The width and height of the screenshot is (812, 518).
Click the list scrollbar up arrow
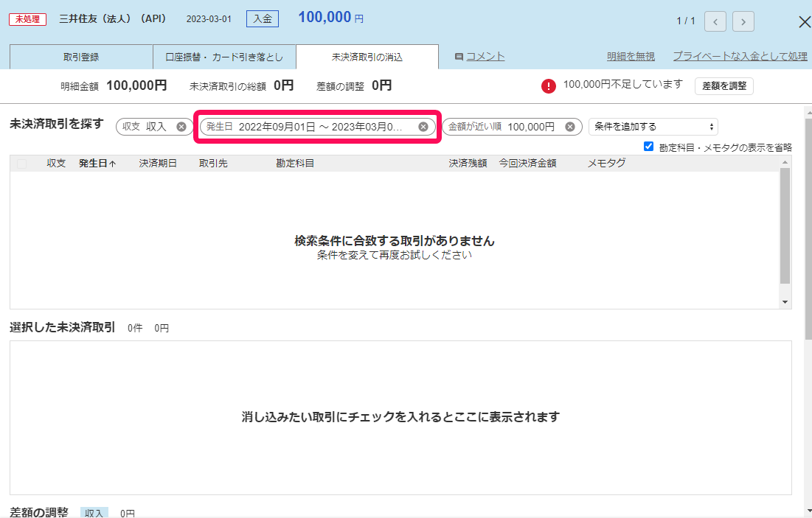pyautogui.click(x=785, y=162)
